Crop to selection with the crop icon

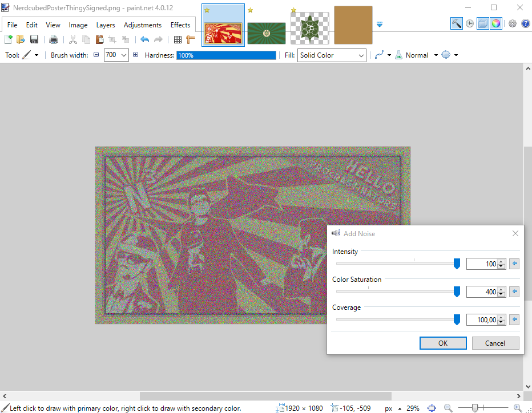coord(112,39)
